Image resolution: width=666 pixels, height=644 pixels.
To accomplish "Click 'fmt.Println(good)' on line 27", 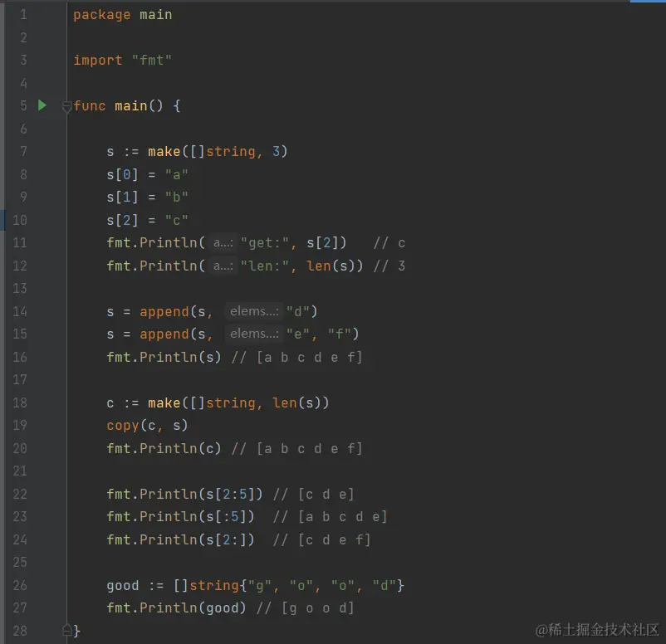I will click(176, 608).
